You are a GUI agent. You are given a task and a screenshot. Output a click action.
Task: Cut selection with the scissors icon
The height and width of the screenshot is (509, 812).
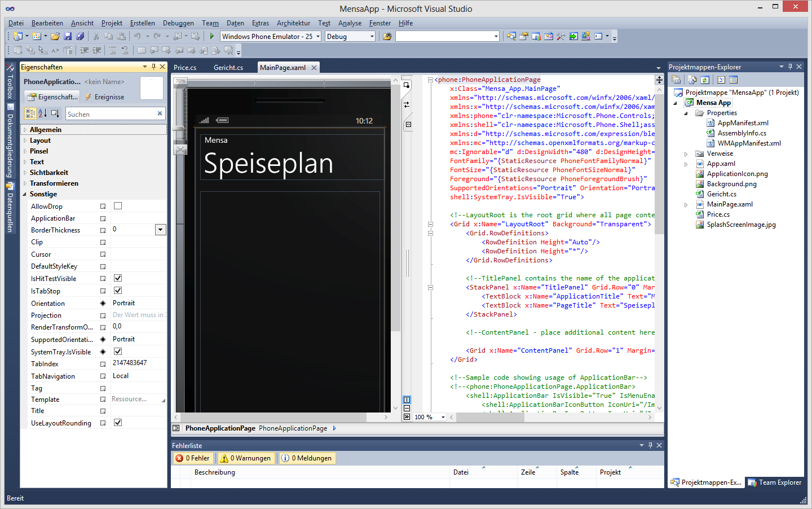click(96, 36)
